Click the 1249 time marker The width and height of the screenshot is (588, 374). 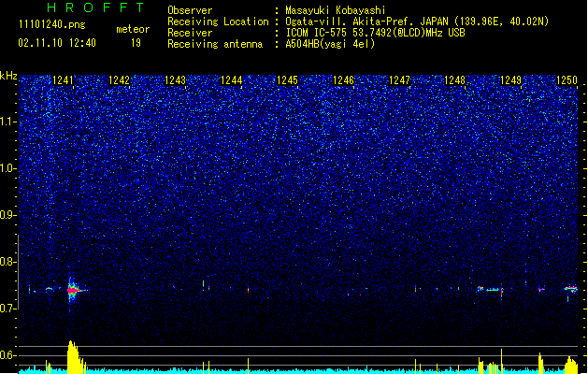(x=510, y=80)
